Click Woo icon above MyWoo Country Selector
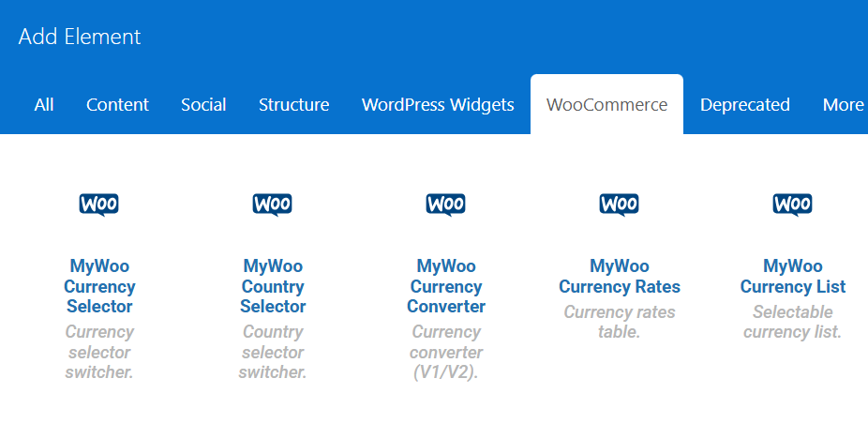Viewport: 868px width, 424px height. 273,204
